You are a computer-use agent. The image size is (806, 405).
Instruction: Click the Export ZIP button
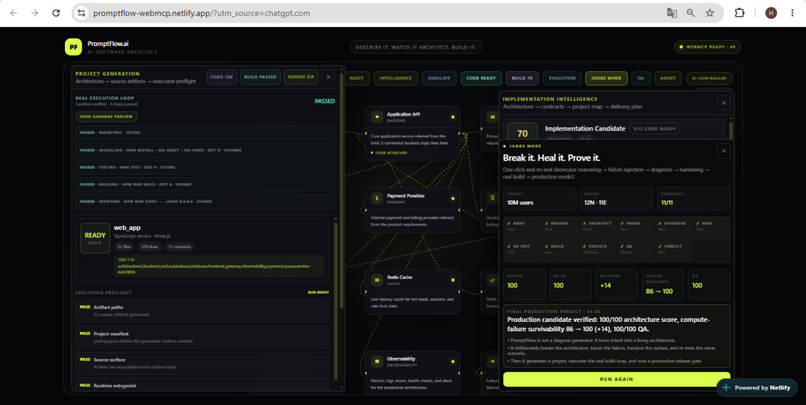coord(301,77)
